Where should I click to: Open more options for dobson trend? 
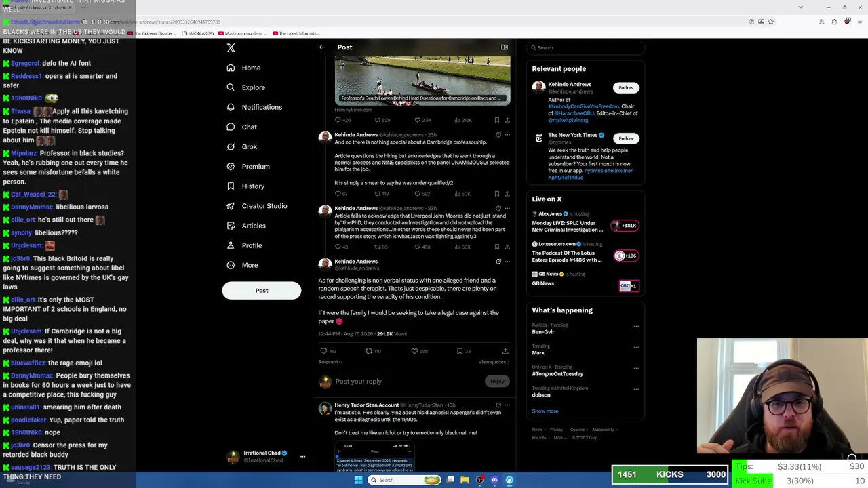636,389
